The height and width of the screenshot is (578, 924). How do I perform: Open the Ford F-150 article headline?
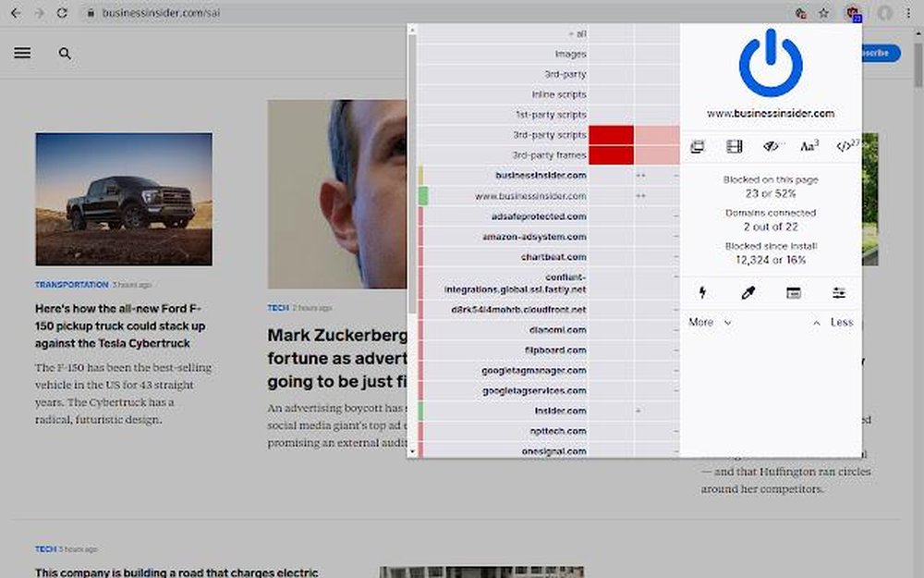(x=120, y=326)
